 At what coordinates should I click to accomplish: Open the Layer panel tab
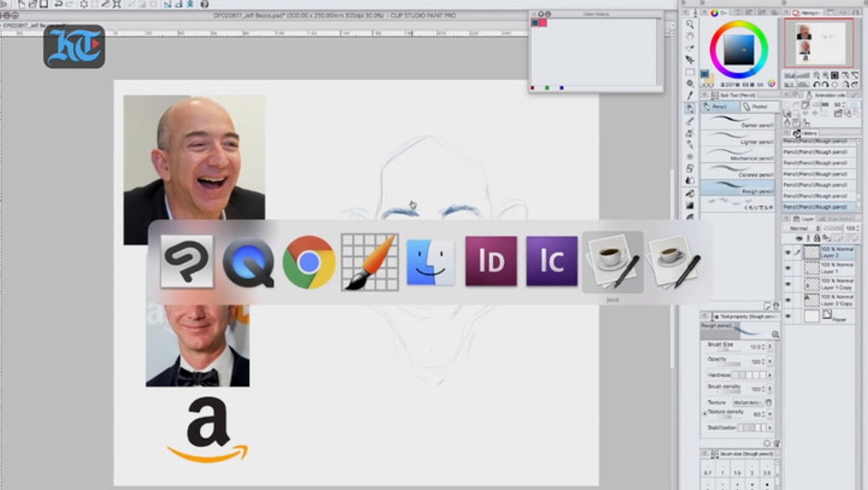point(803,219)
